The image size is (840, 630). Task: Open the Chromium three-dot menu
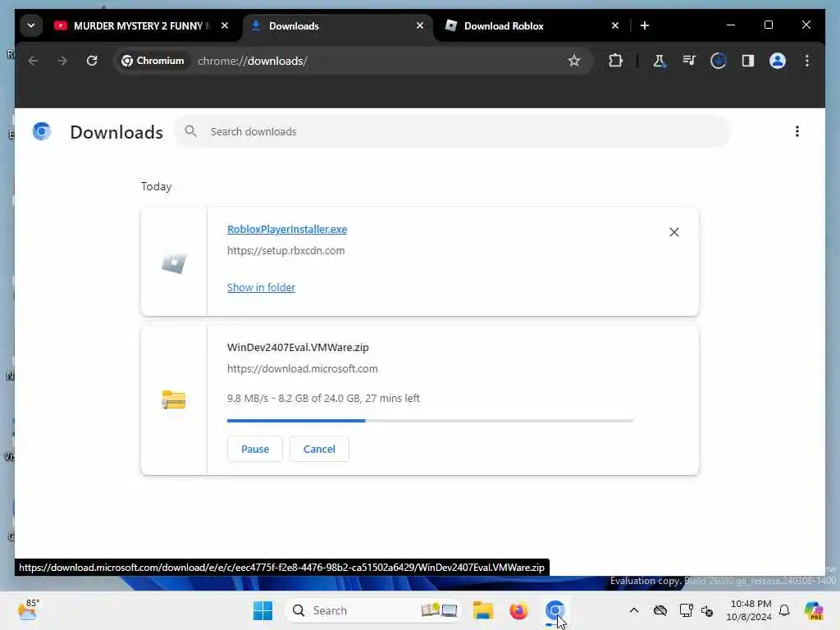(x=807, y=61)
